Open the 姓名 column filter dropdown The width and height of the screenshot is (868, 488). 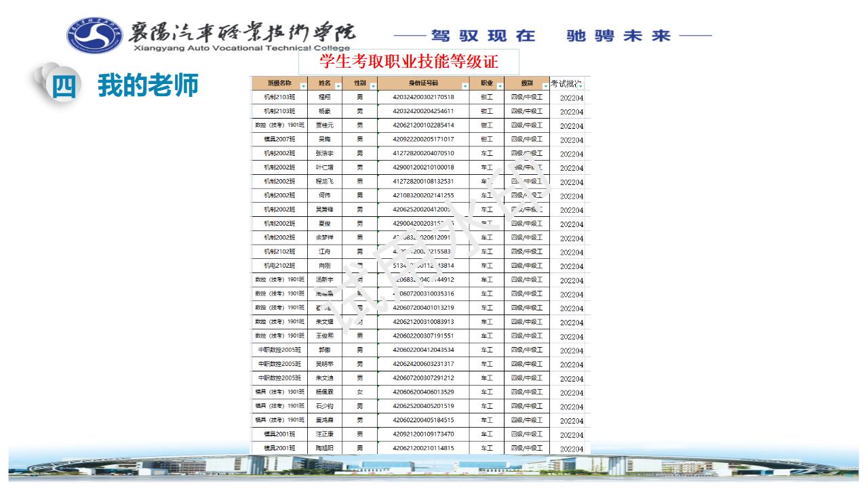[x=338, y=86]
